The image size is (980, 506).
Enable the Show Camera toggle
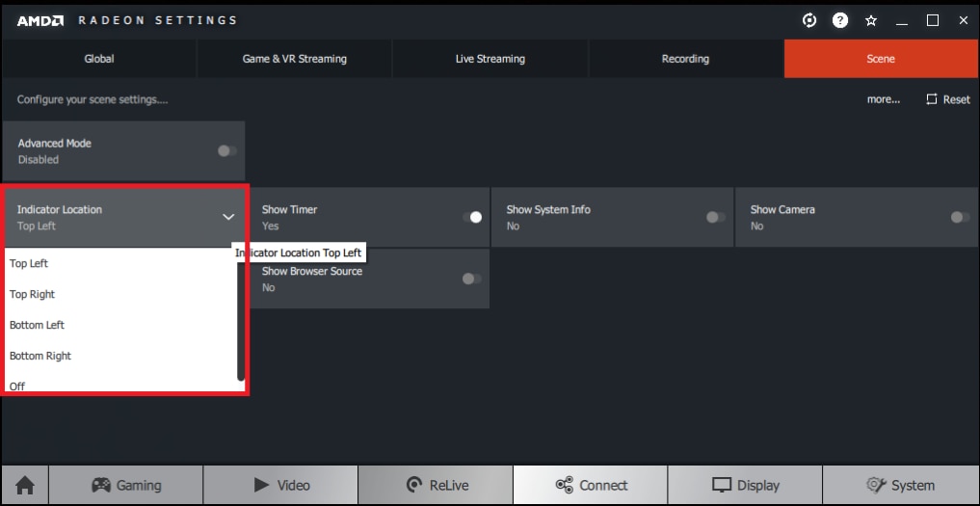pyautogui.click(x=960, y=217)
